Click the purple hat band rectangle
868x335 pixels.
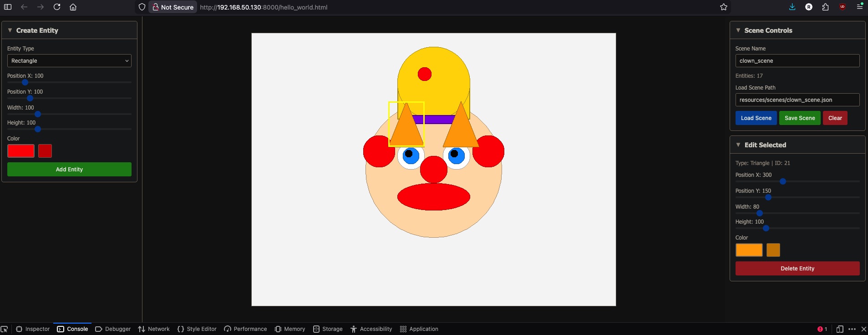tap(434, 120)
